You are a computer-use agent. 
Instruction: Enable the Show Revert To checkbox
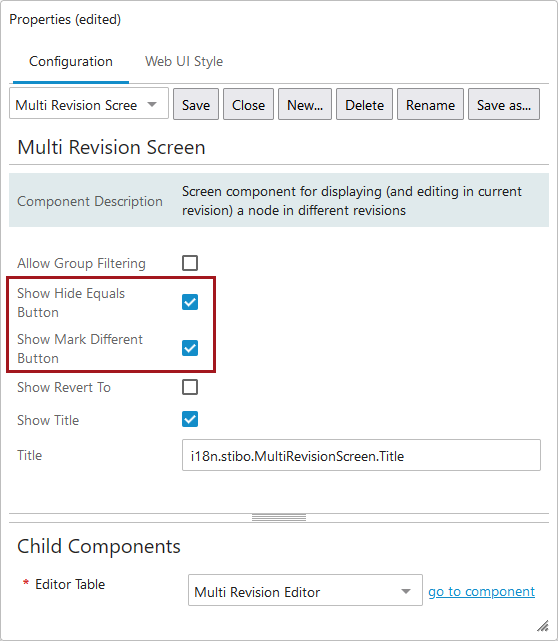[x=190, y=387]
